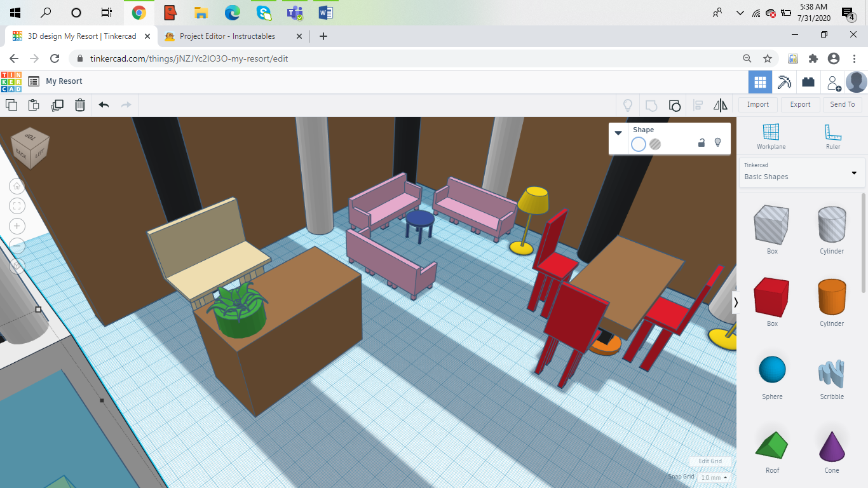
Task: Pick the purple Cone shape
Action: (x=832, y=445)
